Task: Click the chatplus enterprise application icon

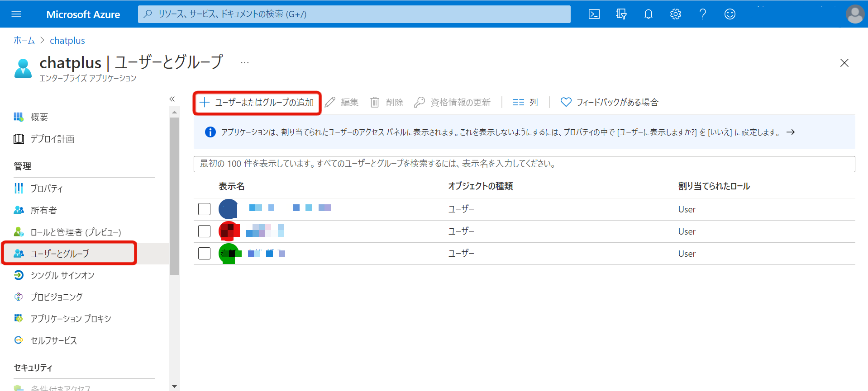Action: pos(23,68)
